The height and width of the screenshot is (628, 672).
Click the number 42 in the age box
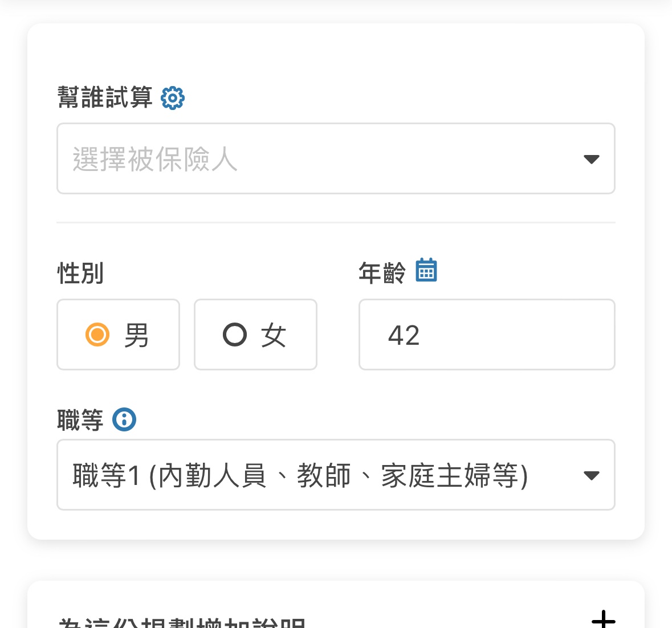click(x=404, y=335)
